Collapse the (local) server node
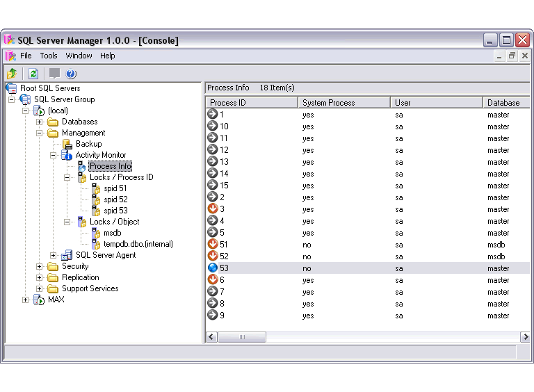This screenshot has width=534, height=392. (x=26, y=111)
